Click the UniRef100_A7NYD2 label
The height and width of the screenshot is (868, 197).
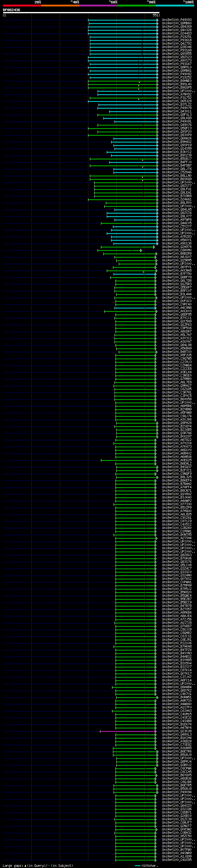176,94
